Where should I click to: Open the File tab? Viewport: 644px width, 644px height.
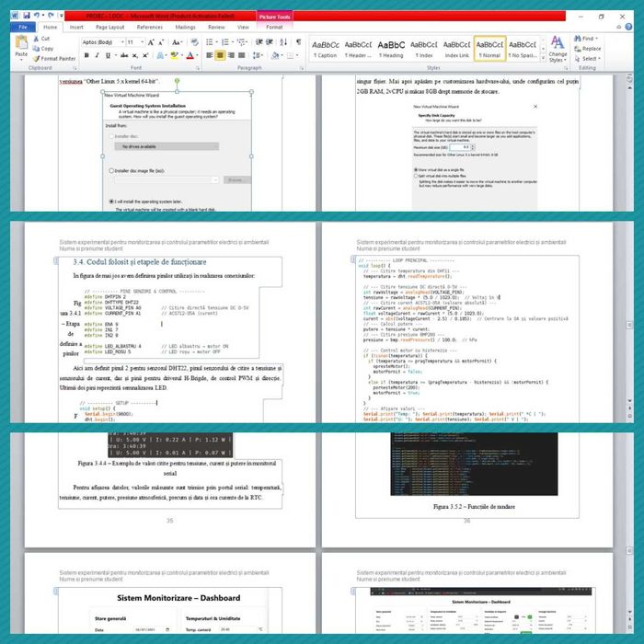[x=23, y=27]
